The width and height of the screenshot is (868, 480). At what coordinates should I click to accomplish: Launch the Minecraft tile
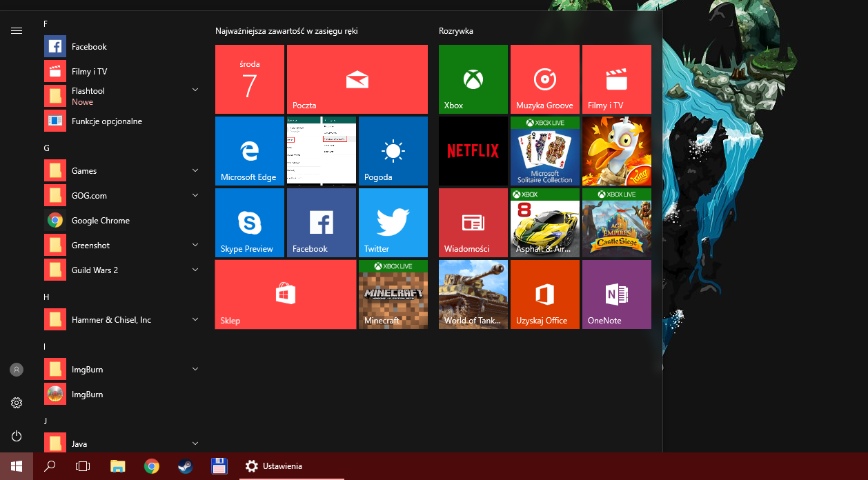393,294
